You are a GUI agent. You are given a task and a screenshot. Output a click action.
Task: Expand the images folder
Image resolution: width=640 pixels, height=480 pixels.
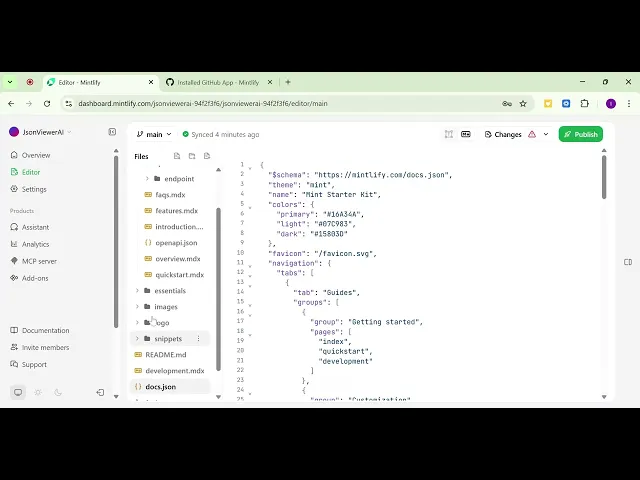[x=137, y=307]
